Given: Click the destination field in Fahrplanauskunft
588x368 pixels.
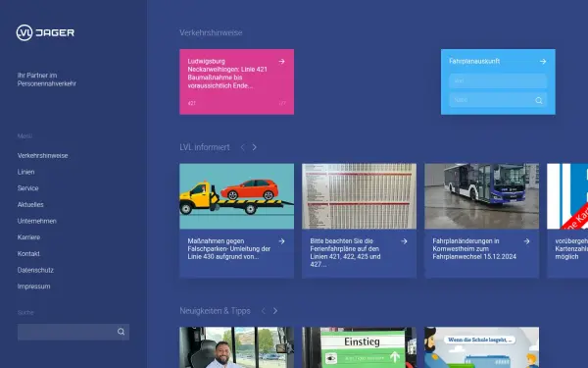Looking at the screenshot, I should click(498, 100).
